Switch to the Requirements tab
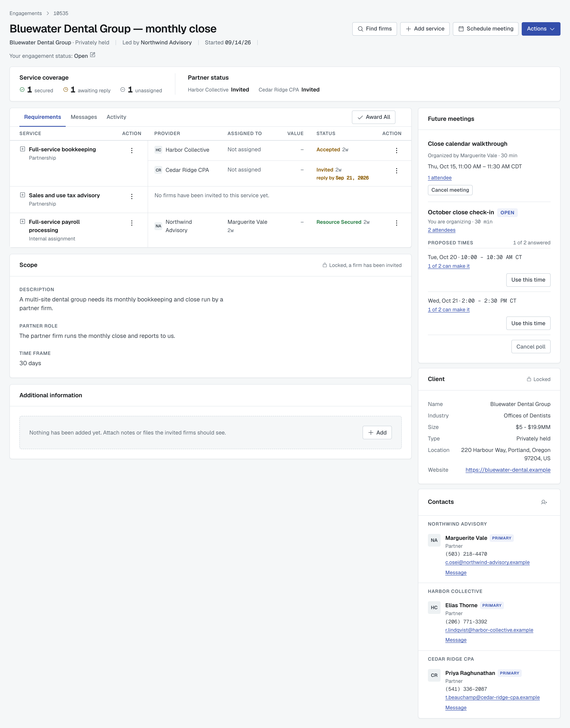The image size is (570, 728). pos(42,117)
